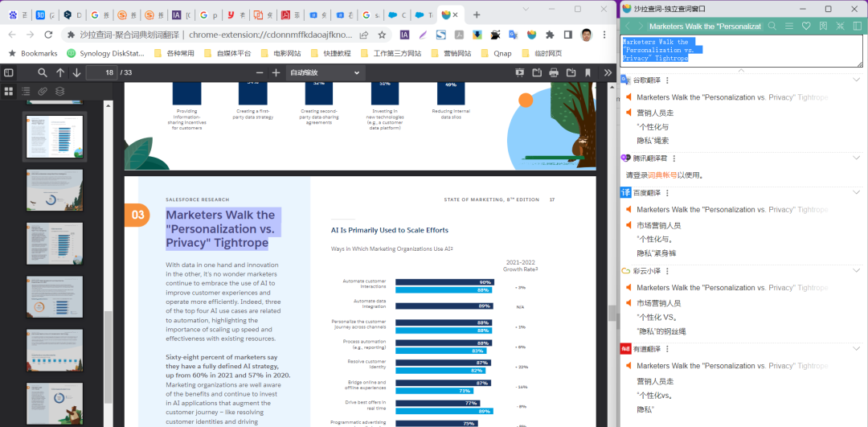The image size is (868, 427).
Task: Bookmark this page with star icon
Action: click(x=382, y=35)
